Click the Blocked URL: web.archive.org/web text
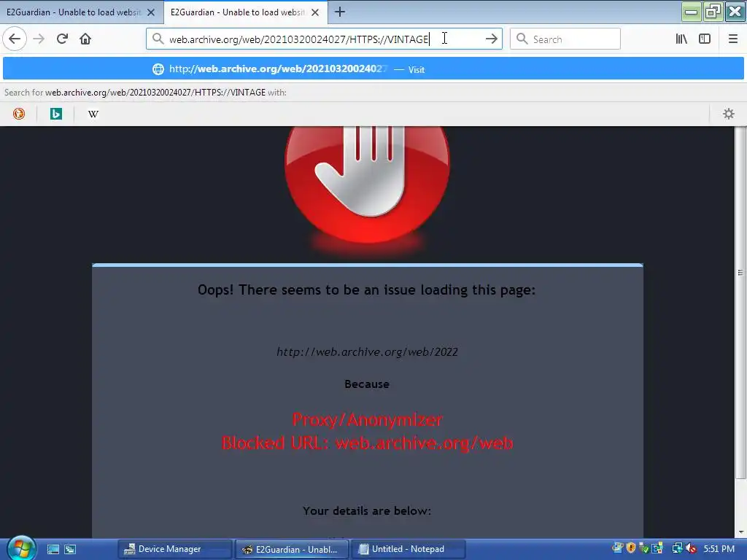This screenshot has height=560, width=747. (x=367, y=443)
